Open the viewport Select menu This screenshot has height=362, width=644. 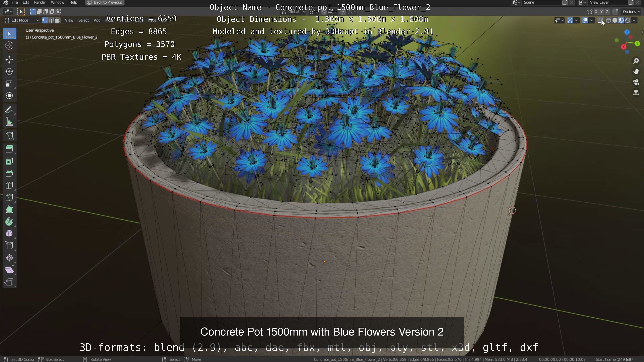click(84, 20)
